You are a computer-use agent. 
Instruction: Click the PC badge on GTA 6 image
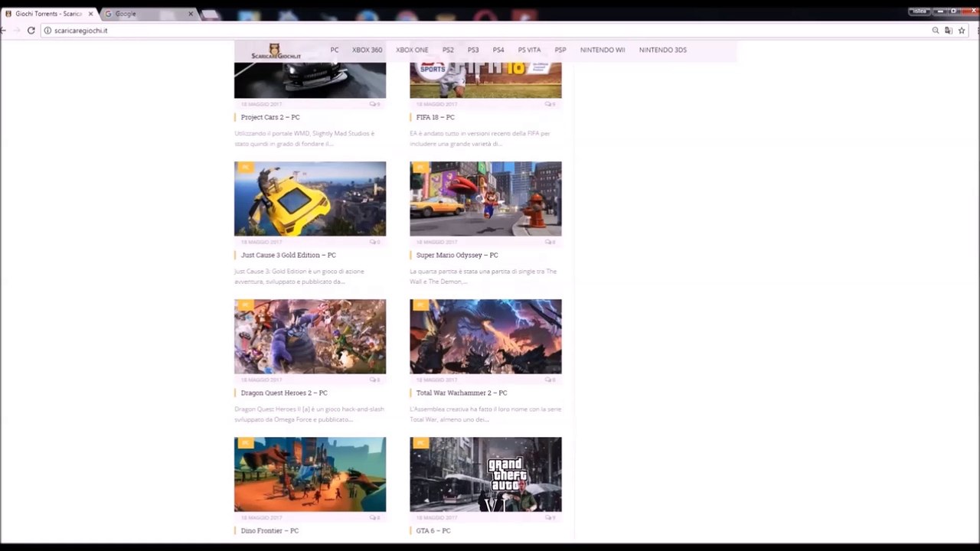click(x=420, y=442)
